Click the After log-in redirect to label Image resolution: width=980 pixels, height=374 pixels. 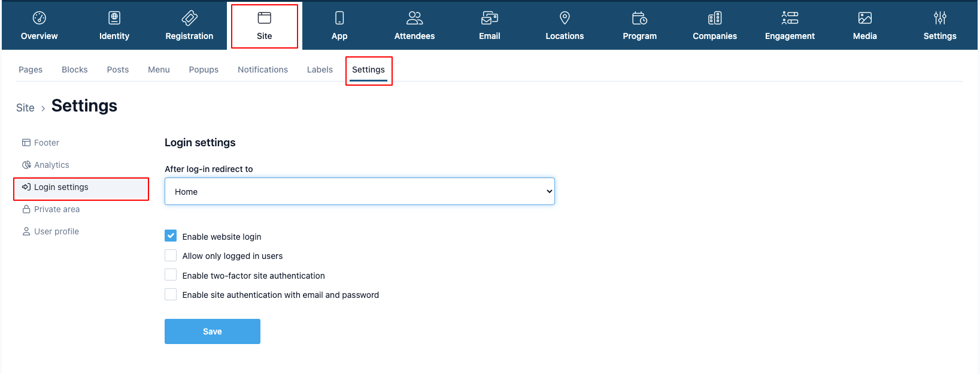pos(209,169)
